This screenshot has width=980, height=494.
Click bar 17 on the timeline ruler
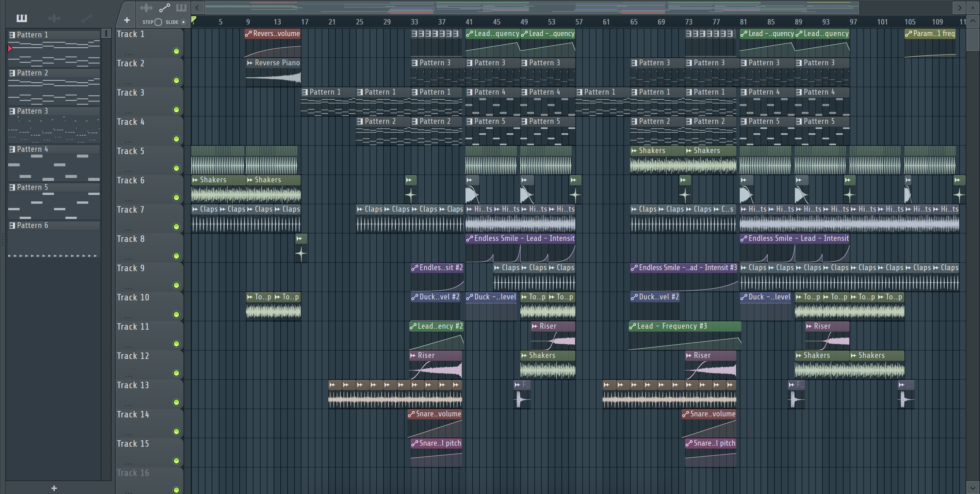(305, 22)
